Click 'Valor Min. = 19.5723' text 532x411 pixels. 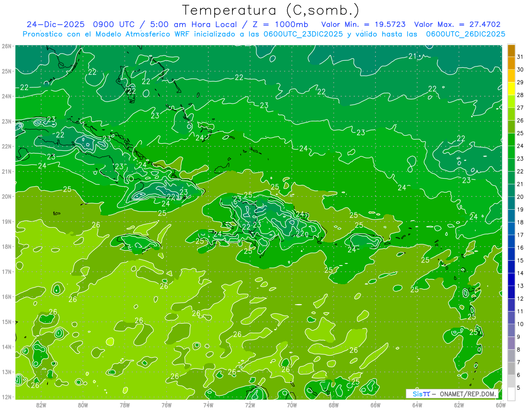tap(364, 24)
